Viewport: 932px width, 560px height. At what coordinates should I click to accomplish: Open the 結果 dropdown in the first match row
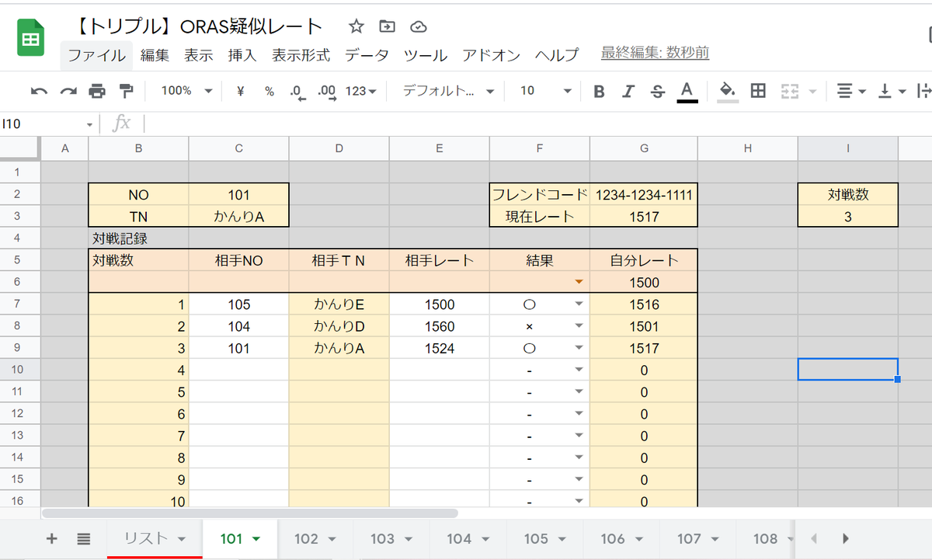579,304
